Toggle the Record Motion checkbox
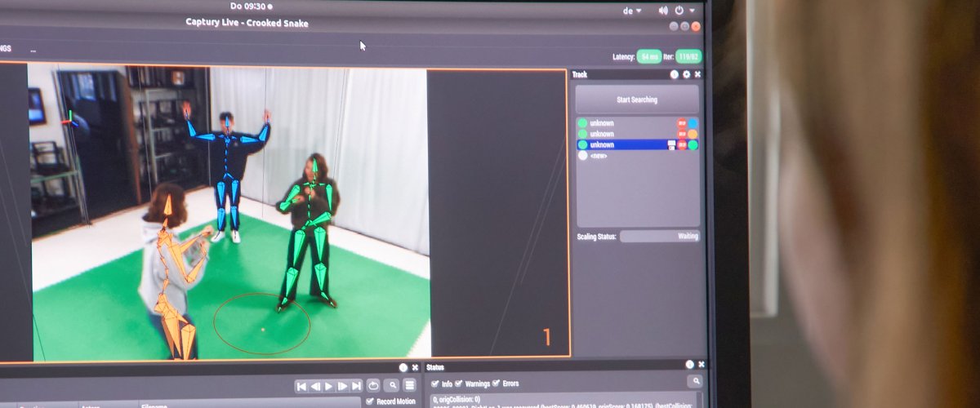 pos(371,401)
